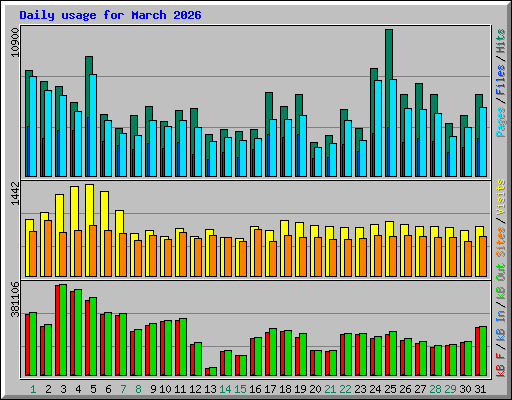The width and height of the screenshot is (512, 400).
Task: Click day 17 on the date axis
Action: (x=270, y=389)
